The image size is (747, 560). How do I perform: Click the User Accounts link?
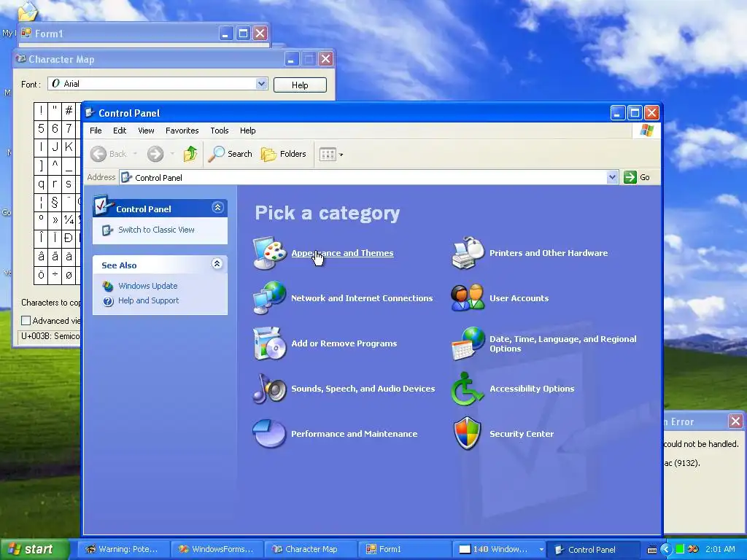519,298
